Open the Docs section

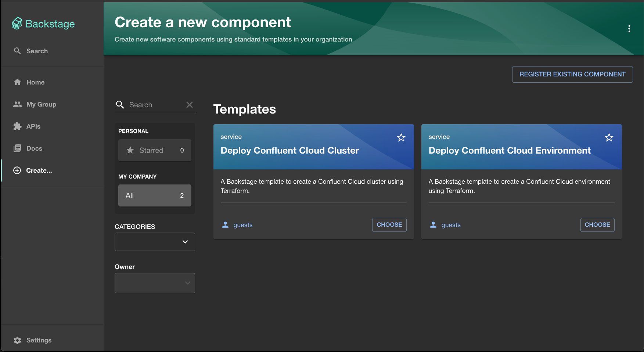pyautogui.click(x=52, y=148)
